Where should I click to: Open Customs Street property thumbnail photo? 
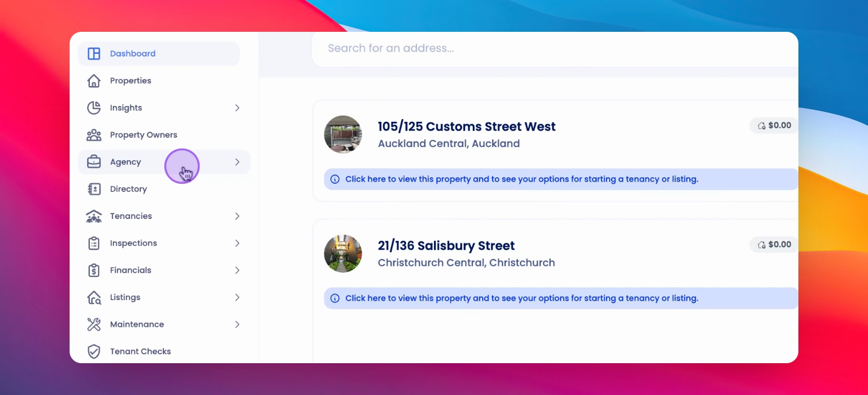coord(343,134)
